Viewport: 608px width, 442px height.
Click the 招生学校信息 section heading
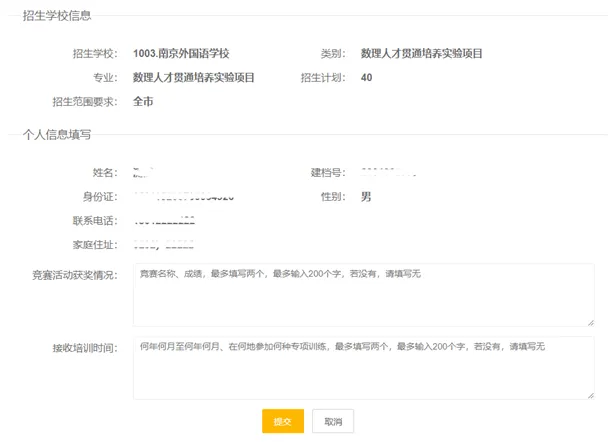point(57,16)
